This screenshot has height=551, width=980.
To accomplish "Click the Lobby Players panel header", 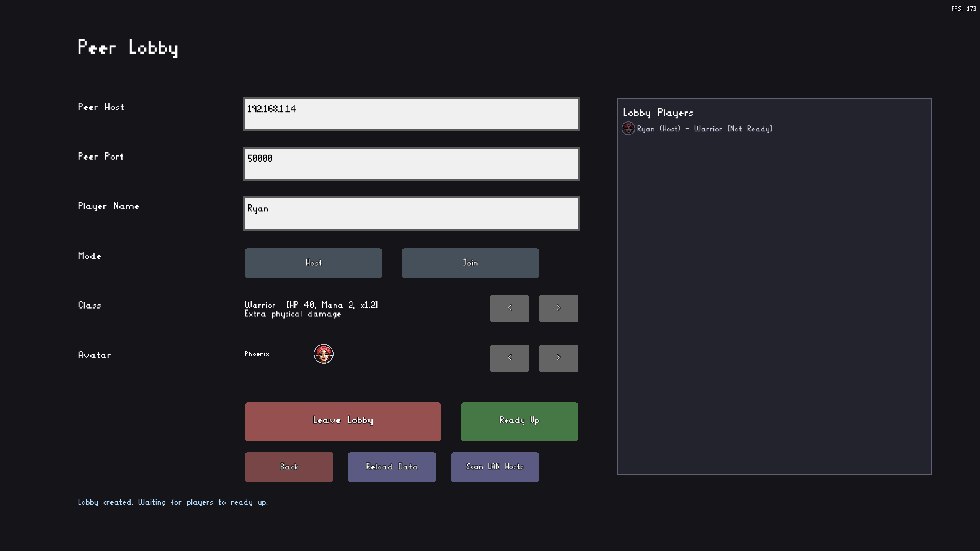I will (x=658, y=113).
